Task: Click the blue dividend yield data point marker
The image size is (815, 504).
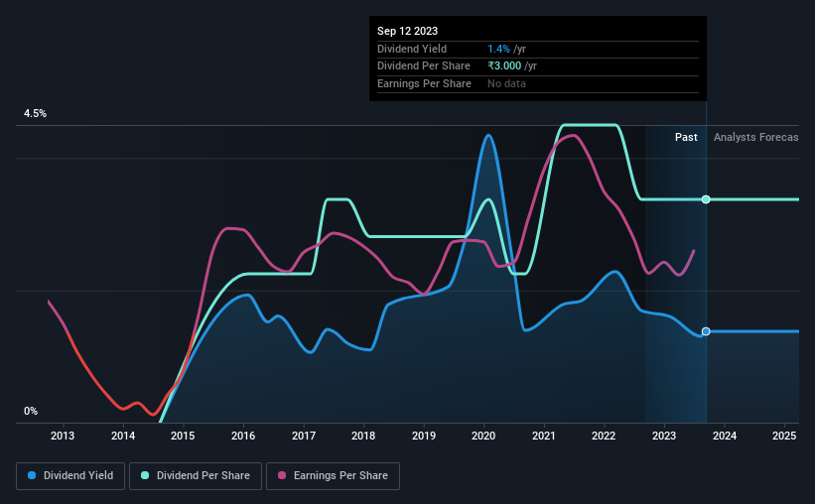Action: click(x=706, y=331)
